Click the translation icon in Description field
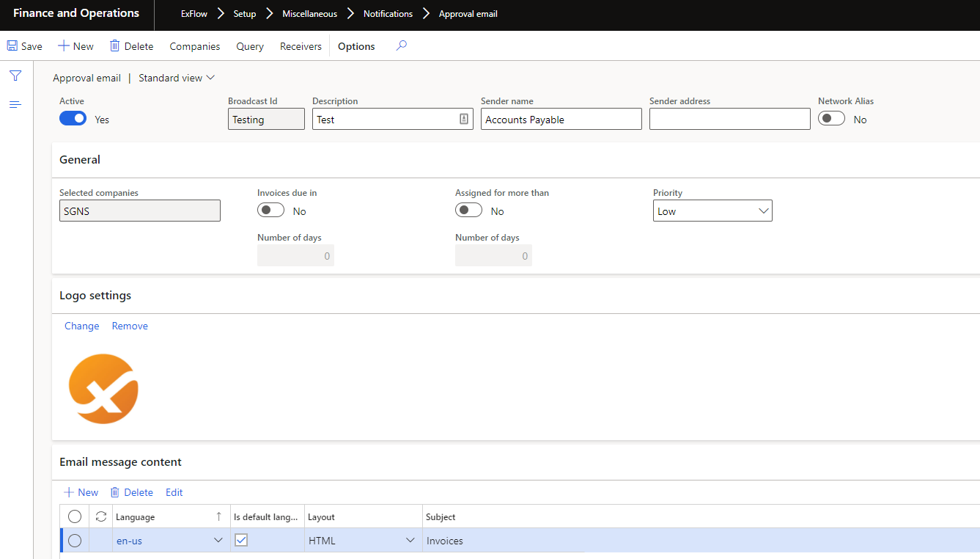This screenshot has width=980, height=559. point(464,119)
